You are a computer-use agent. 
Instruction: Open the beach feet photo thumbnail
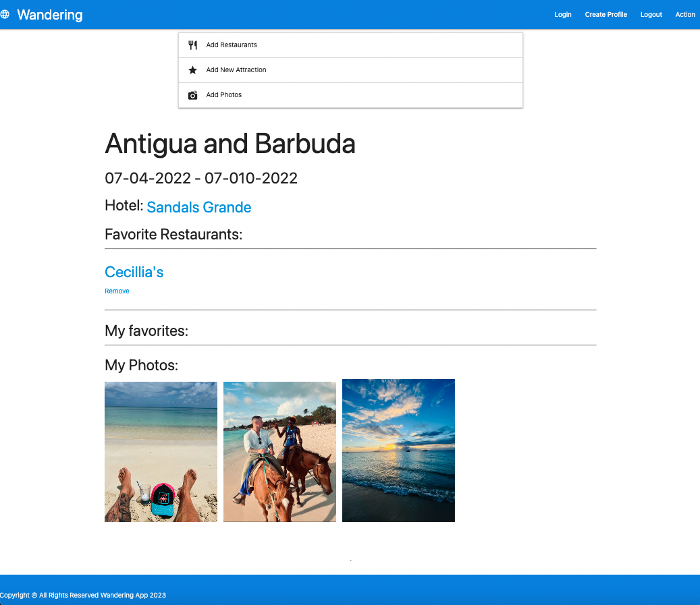(x=161, y=451)
